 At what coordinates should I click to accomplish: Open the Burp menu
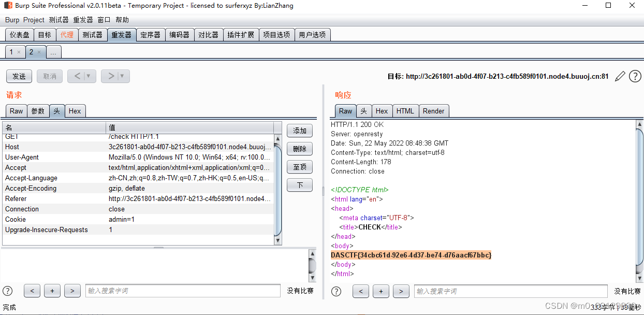pos(12,20)
